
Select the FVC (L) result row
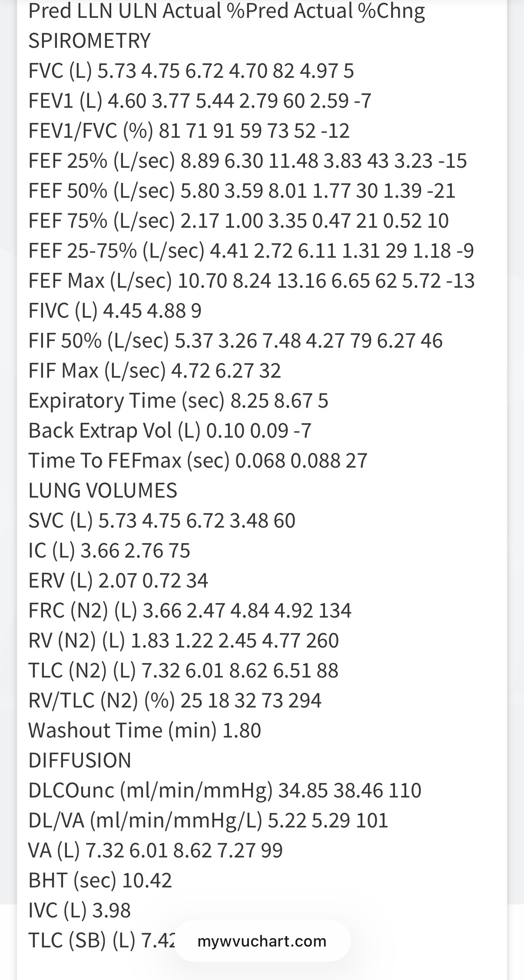(x=191, y=71)
